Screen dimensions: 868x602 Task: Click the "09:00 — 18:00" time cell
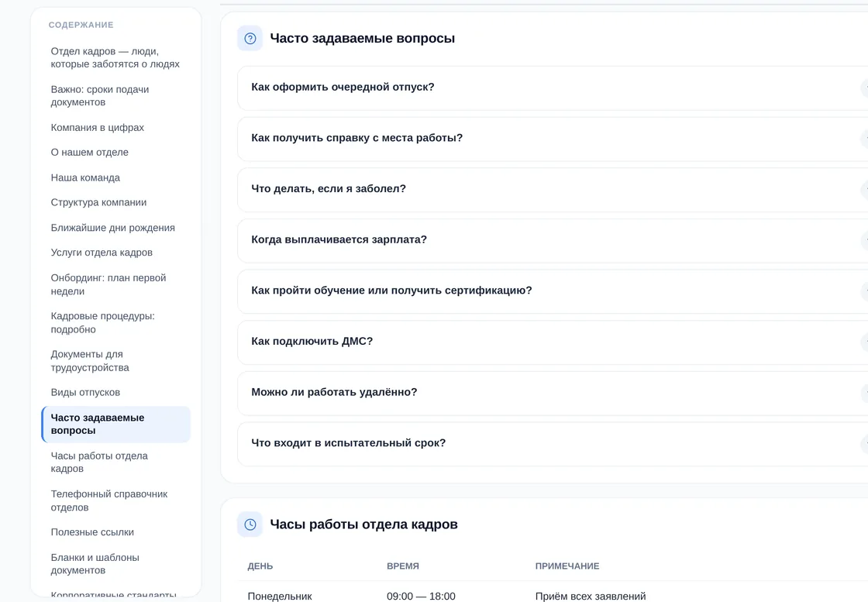421,596
